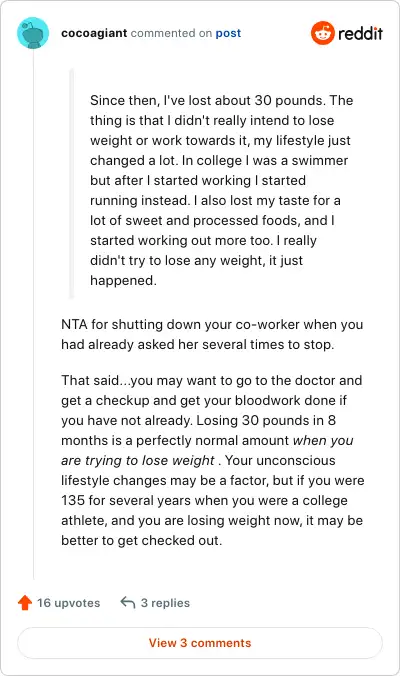The height and width of the screenshot is (676, 400).
Task: Click the gray blockquote bar beside quoted text
Action: click(x=72, y=183)
